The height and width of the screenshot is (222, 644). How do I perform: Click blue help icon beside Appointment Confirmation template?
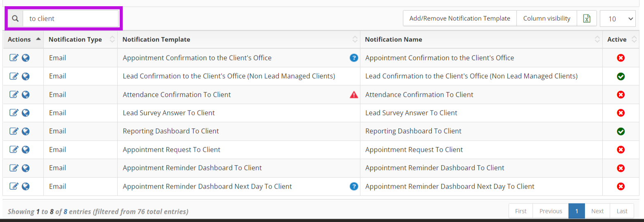(x=354, y=58)
